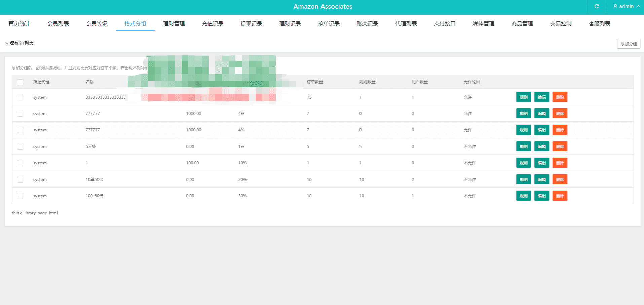This screenshot has height=305, width=644.
Task: Select the header select-all checkbox
Action: pos(20,82)
